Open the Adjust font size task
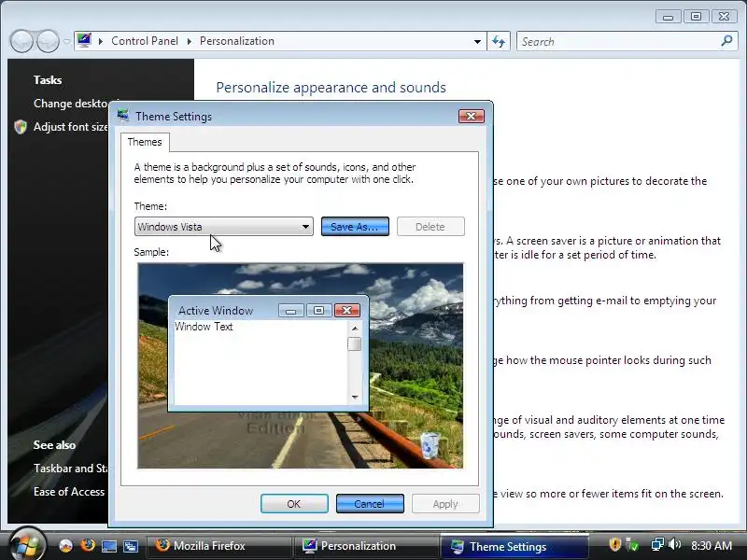This screenshot has height=560, width=747. 71,127
